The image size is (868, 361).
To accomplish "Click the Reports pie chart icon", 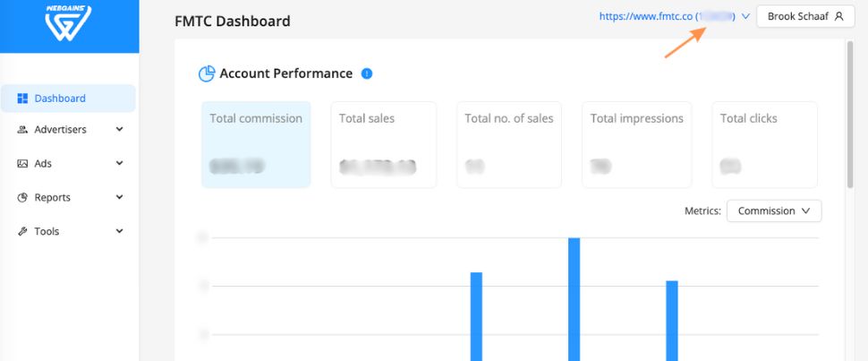I will (23, 198).
